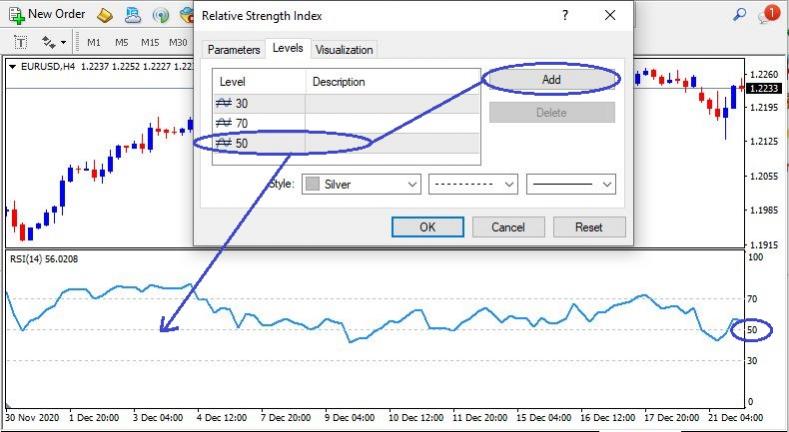Click the greyed Delete level button
The image size is (789, 432).
pyautogui.click(x=551, y=113)
